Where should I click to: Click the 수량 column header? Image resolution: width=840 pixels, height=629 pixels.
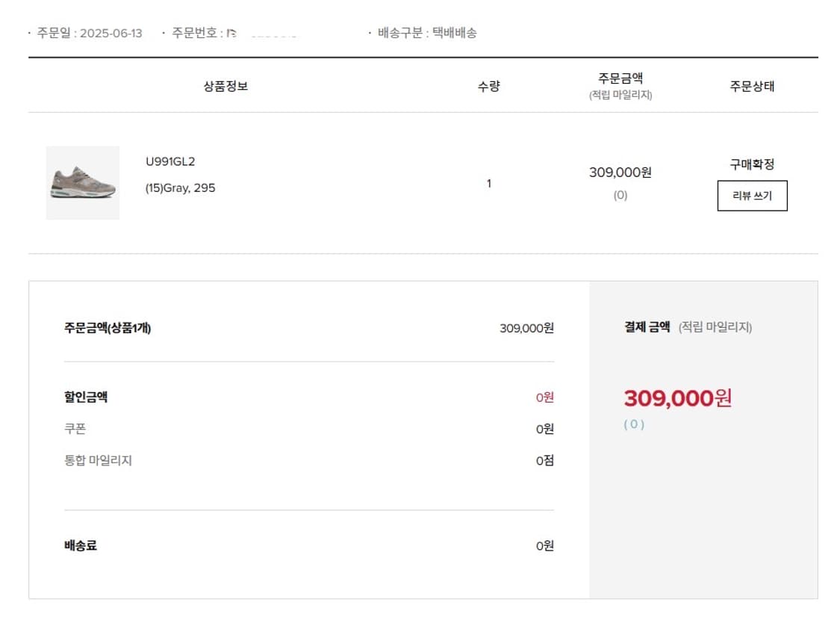[x=488, y=86]
